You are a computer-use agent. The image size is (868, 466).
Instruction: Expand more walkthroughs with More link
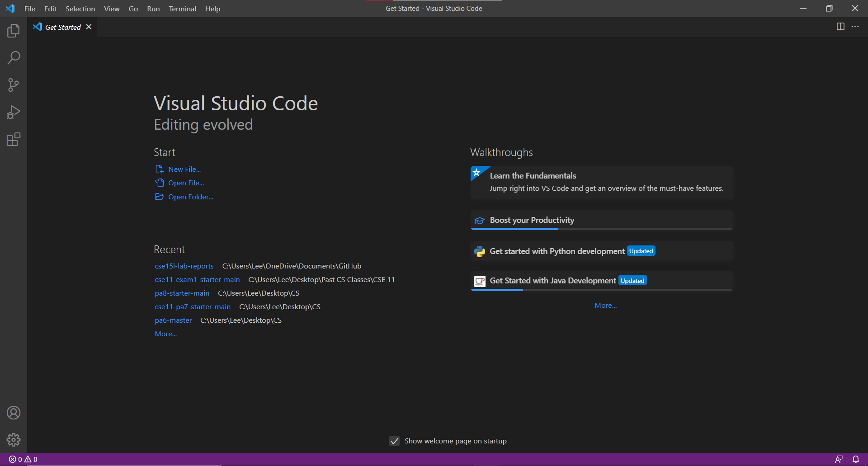pos(605,306)
